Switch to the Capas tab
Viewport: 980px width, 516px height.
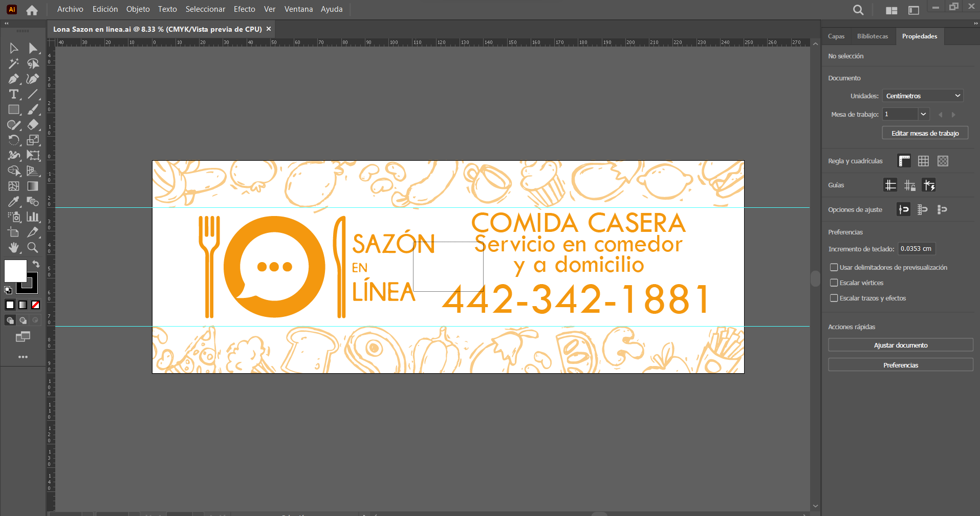836,36
